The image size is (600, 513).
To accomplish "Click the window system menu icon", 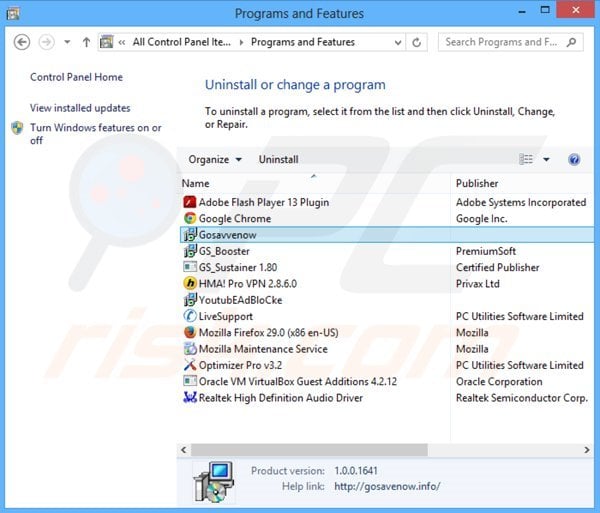I will 13,14.
